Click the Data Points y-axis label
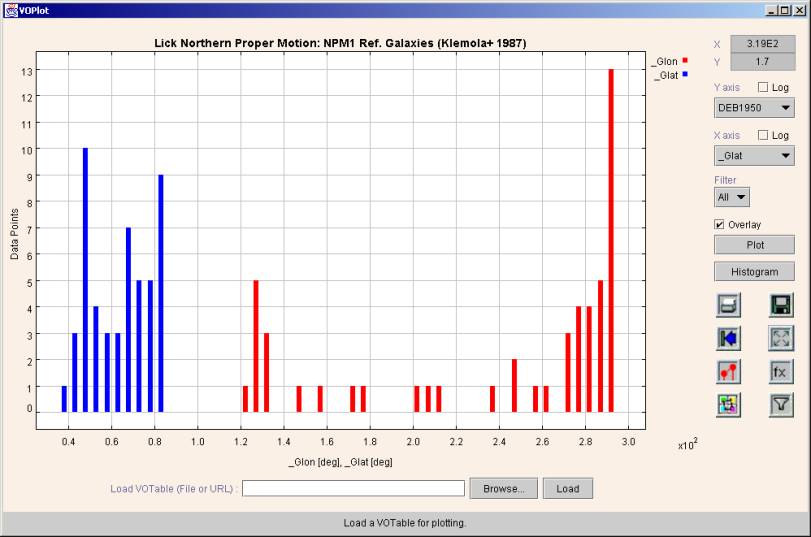The height and width of the screenshot is (537, 811). tap(14, 234)
